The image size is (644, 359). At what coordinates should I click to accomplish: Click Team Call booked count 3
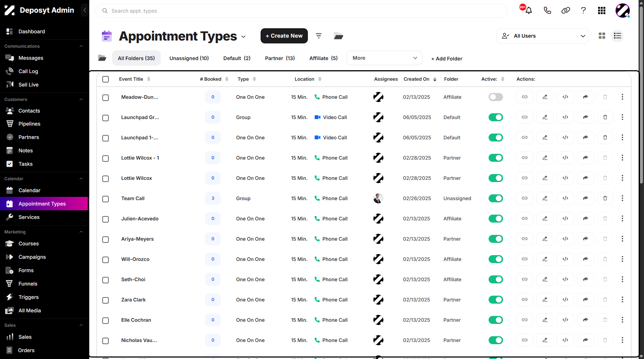point(213,198)
